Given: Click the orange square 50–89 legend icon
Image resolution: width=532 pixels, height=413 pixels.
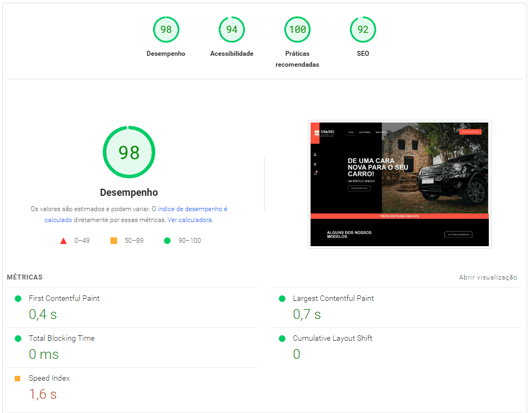Looking at the screenshot, I should pyautogui.click(x=114, y=241).
